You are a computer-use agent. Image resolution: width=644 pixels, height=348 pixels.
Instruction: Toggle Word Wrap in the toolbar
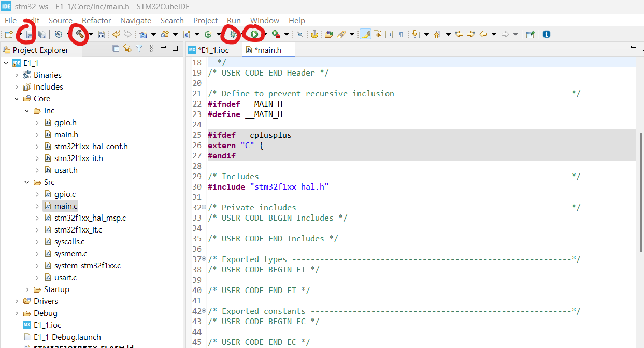click(x=377, y=34)
